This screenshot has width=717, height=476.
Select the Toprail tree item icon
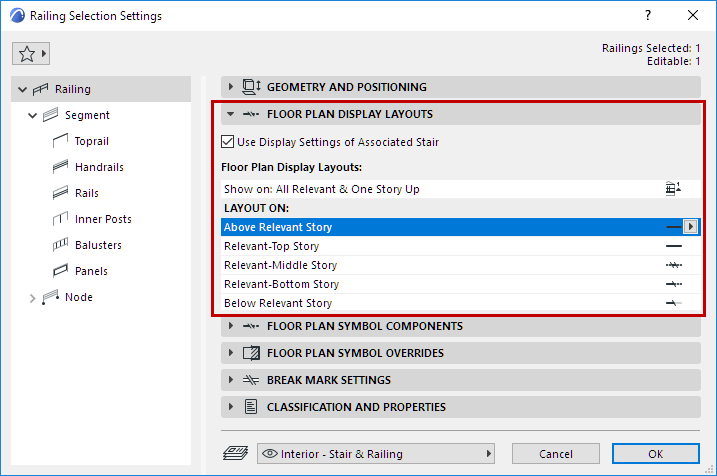[57, 141]
